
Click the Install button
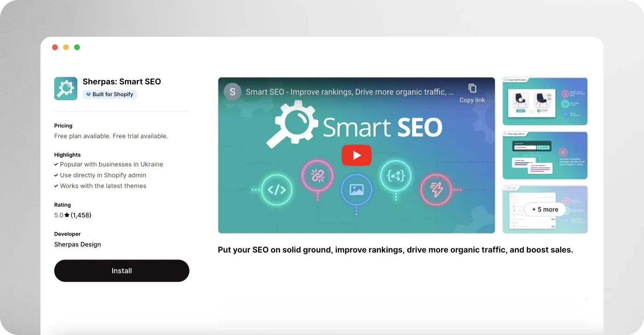pos(121,271)
